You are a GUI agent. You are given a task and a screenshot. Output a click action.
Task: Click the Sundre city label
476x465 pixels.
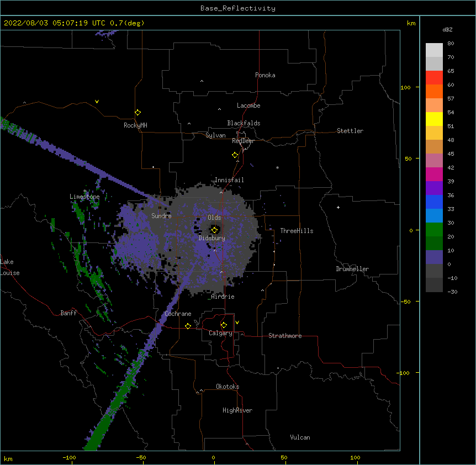[x=161, y=216]
